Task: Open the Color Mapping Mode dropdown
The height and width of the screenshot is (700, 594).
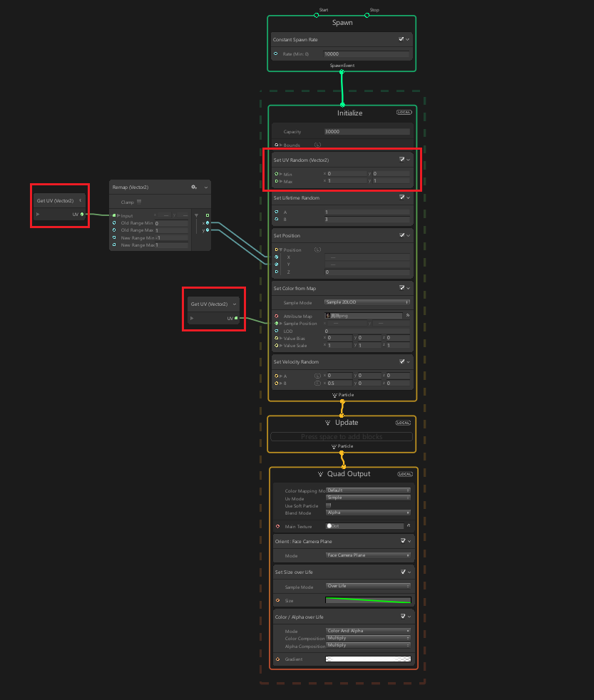Action: [x=368, y=490]
